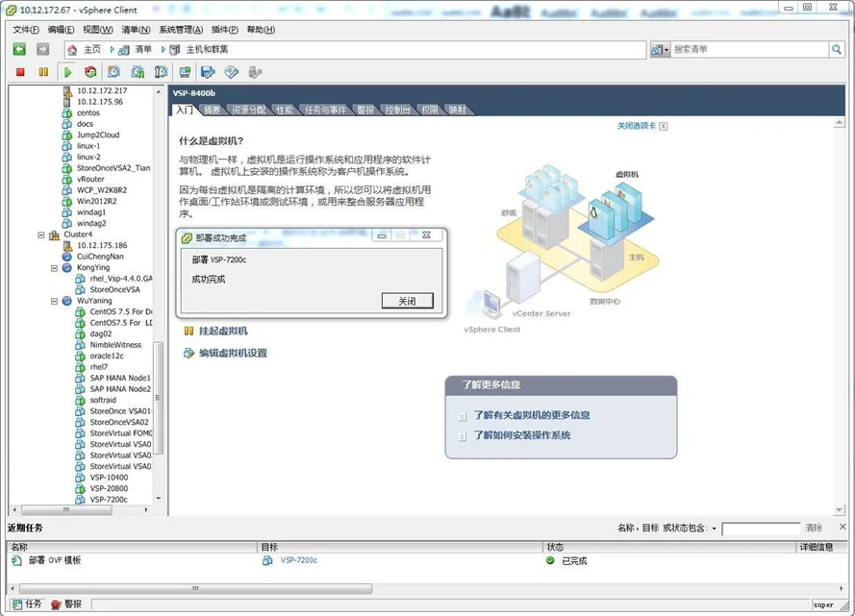Collapse the WuYaning tree node
The height and width of the screenshot is (616, 855).
pyautogui.click(x=54, y=301)
